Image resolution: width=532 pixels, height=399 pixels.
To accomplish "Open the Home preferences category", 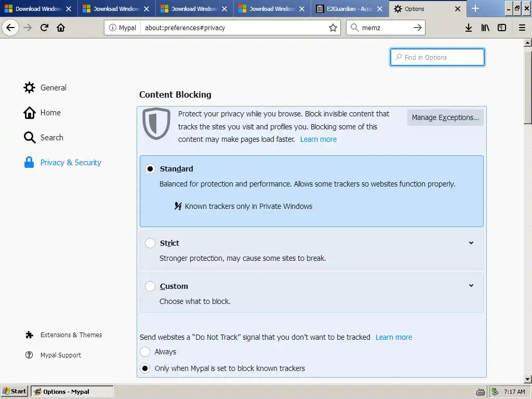I will point(50,113).
